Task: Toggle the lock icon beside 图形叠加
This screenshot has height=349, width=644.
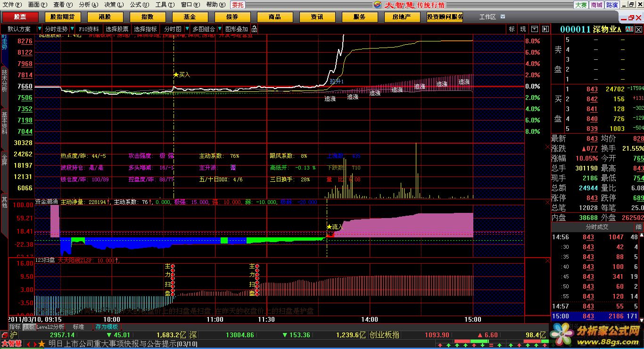Action: (254, 29)
